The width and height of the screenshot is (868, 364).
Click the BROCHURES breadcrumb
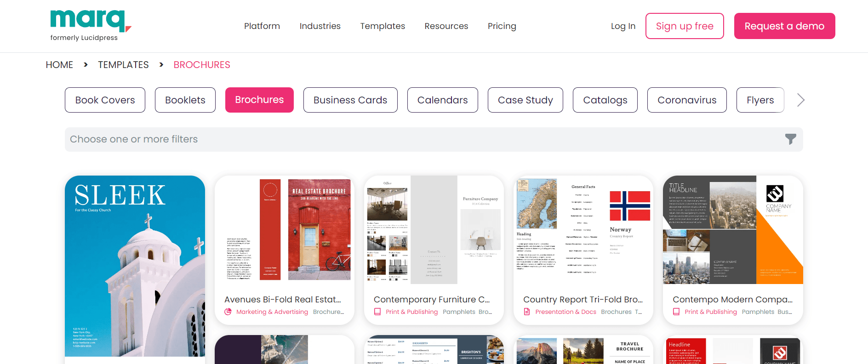coord(202,65)
